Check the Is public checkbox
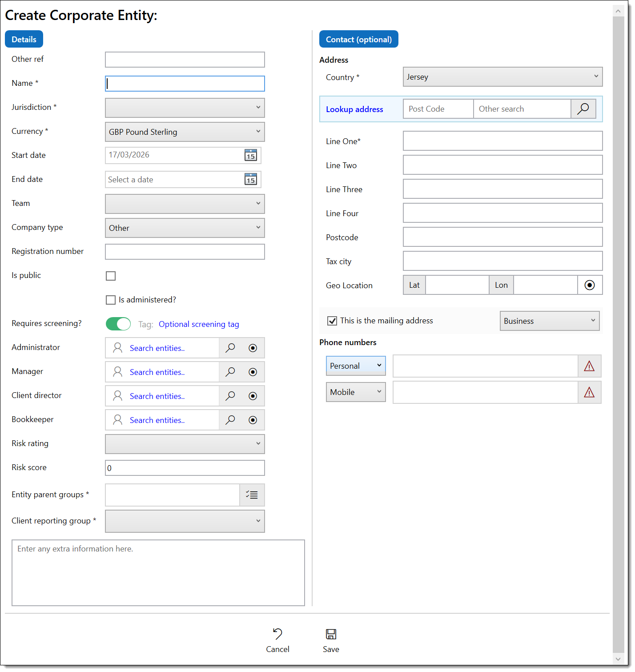The width and height of the screenshot is (635, 672). click(x=110, y=276)
